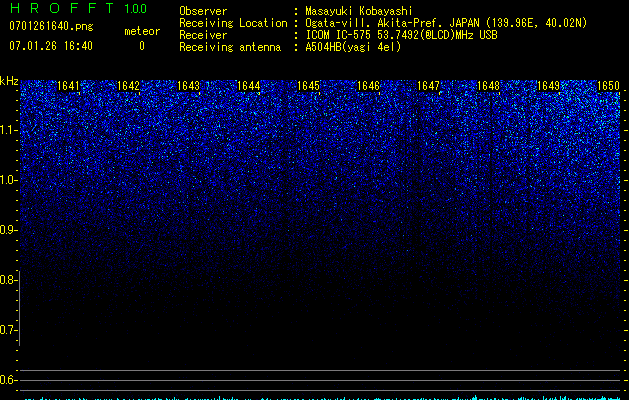Select the observer name Masayuki Kobayashi

click(x=359, y=11)
